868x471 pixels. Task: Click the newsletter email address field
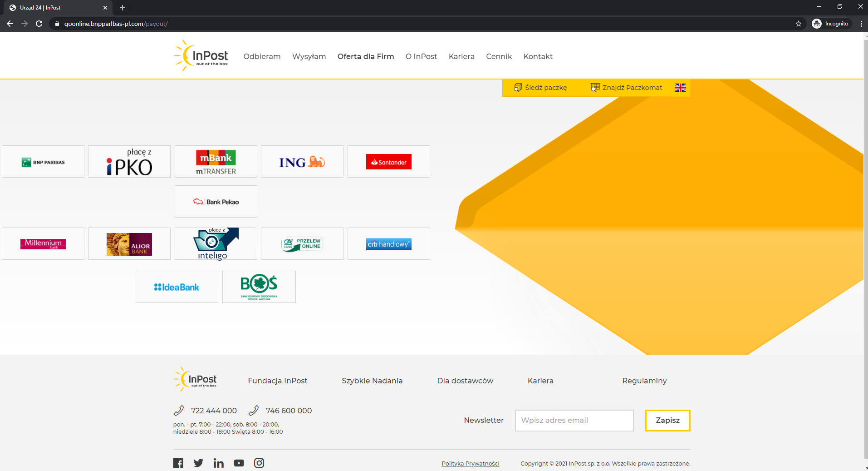coord(574,421)
